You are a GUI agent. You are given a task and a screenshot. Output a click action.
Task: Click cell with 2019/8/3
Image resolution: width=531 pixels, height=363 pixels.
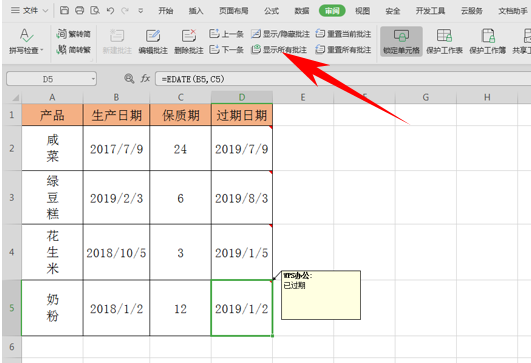click(x=242, y=197)
